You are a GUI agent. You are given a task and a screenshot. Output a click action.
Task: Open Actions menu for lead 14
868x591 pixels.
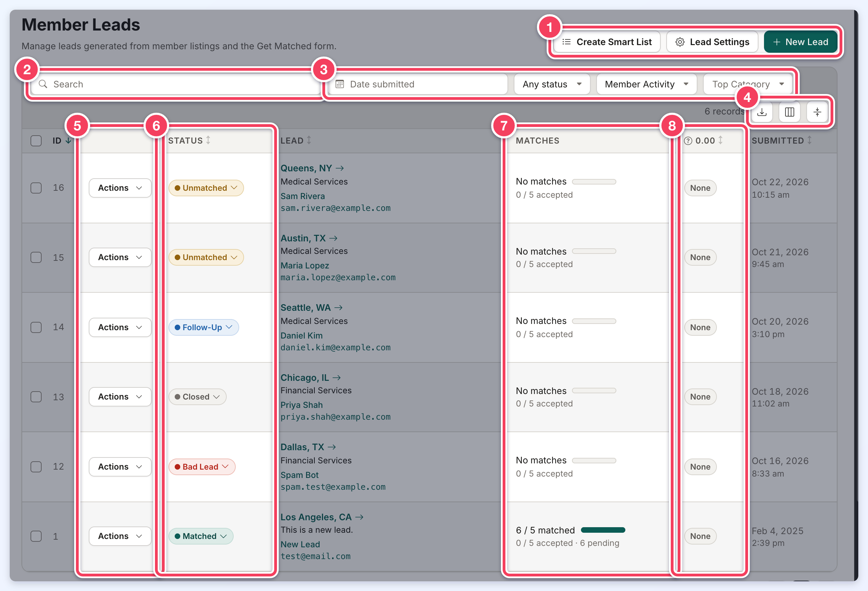pos(120,327)
